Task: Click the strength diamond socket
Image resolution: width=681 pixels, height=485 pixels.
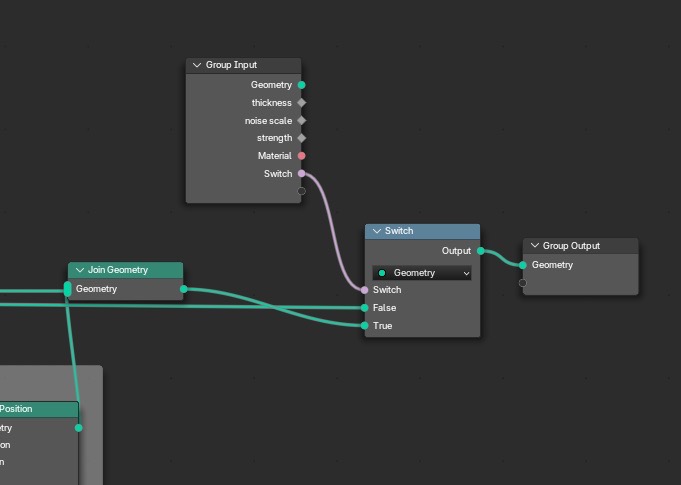Action: coord(301,138)
